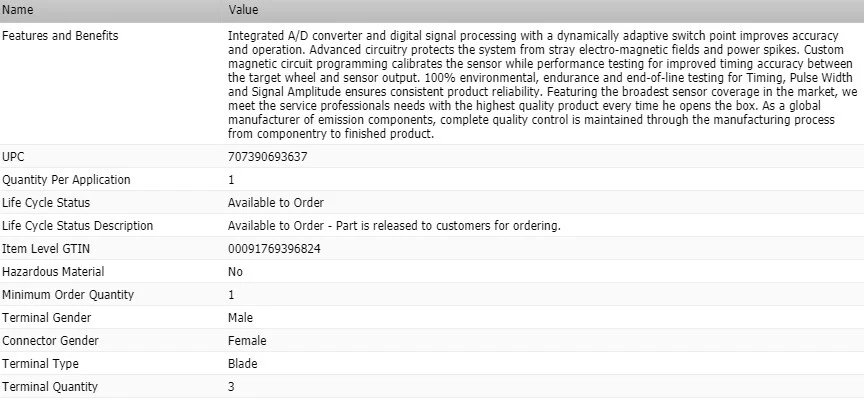Image resolution: width=864 pixels, height=408 pixels.
Task: Click the Life Cycle Status label
Action: pos(47,203)
